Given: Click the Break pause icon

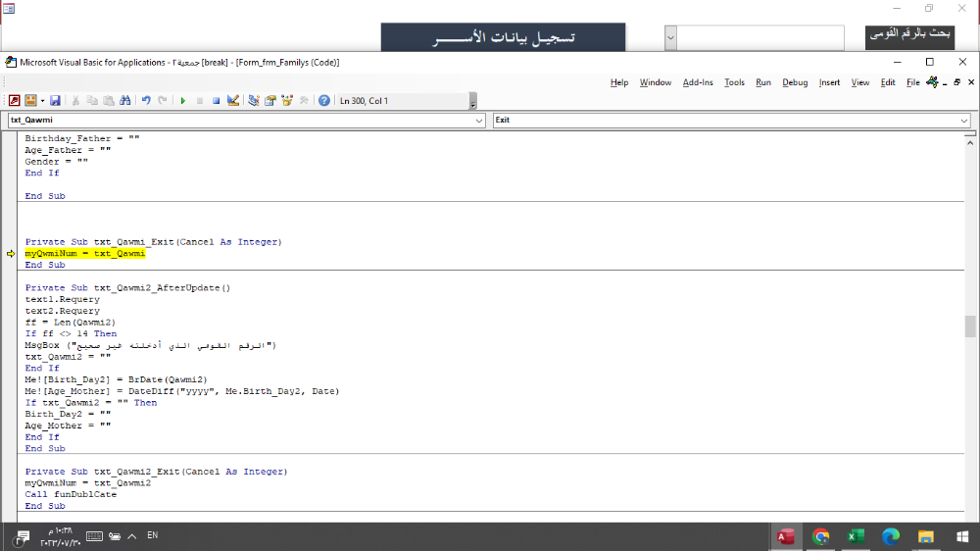Looking at the screenshot, I should [199, 101].
